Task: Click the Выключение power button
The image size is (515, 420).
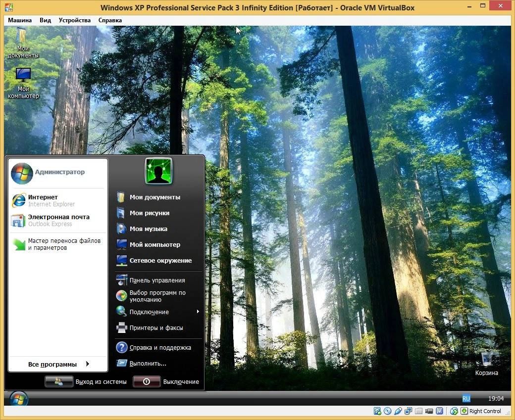Action: pos(166,381)
